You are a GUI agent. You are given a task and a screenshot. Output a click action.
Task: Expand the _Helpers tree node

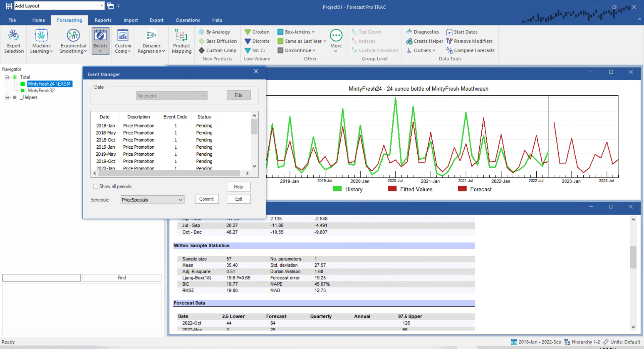[x=7, y=97]
